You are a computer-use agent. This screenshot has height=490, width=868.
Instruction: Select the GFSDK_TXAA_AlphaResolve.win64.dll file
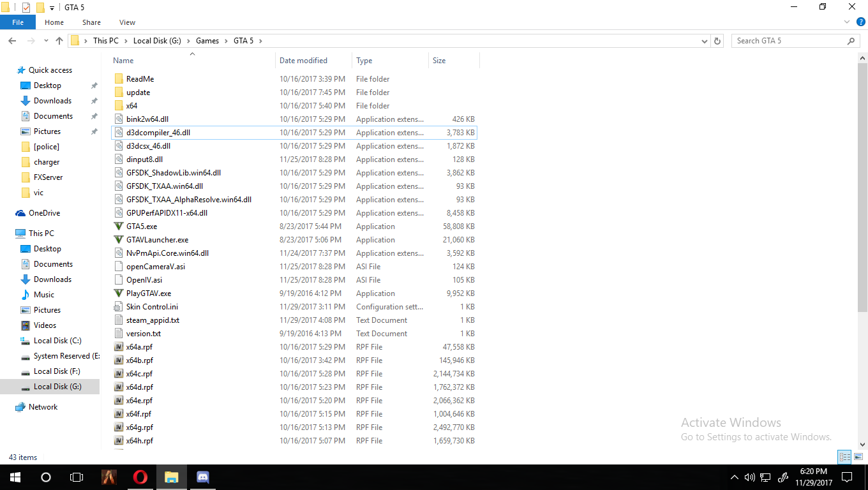[x=189, y=200]
